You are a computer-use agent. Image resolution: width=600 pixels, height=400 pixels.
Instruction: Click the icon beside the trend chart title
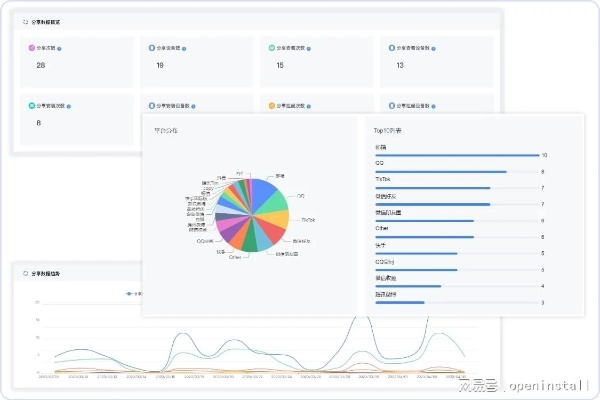click(25, 271)
